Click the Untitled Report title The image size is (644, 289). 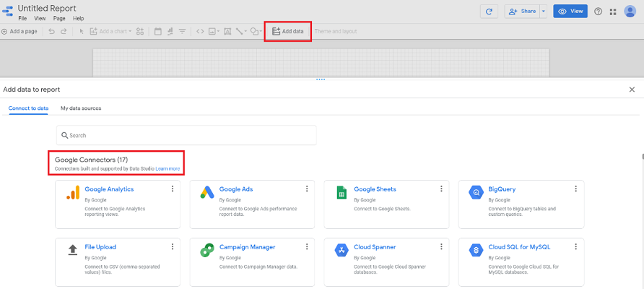point(47,8)
